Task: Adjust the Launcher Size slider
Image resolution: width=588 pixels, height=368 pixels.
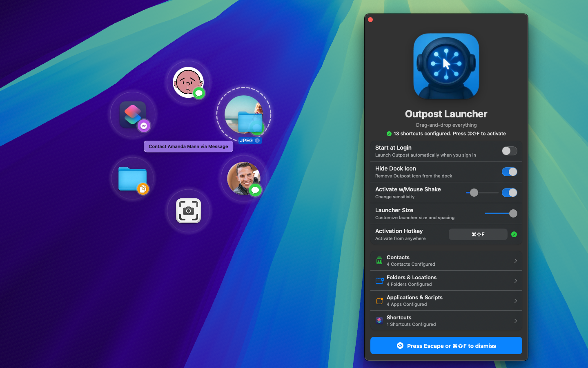Action: click(x=501, y=213)
